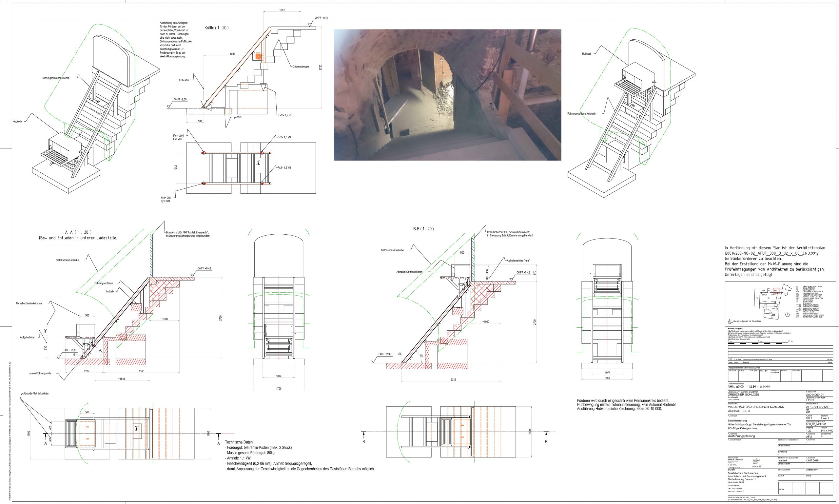Click the A-A (1:20) section title
This screenshot has height=504, width=839.
click(78, 232)
